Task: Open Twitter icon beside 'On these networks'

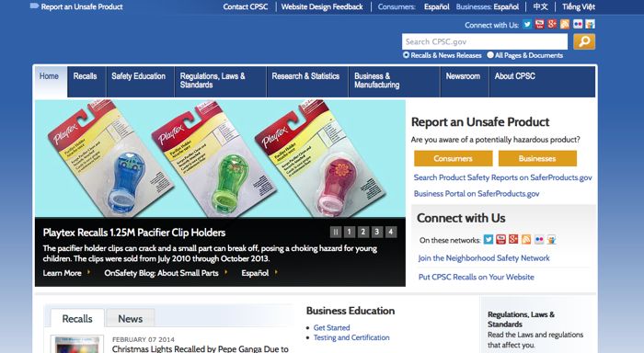Action: (x=489, y=239)
